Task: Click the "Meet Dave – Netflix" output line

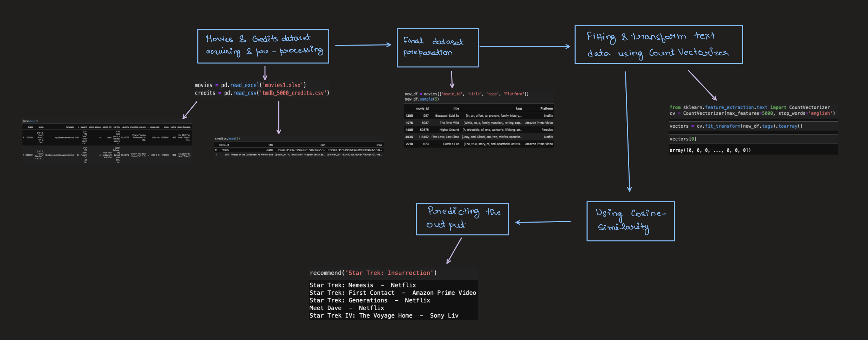Action: (346, 308)
